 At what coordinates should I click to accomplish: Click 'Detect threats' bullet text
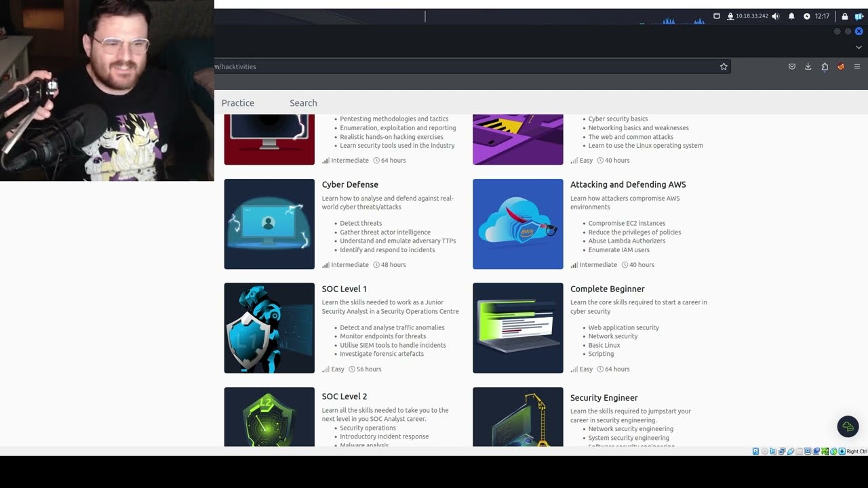tap(361, 223)
